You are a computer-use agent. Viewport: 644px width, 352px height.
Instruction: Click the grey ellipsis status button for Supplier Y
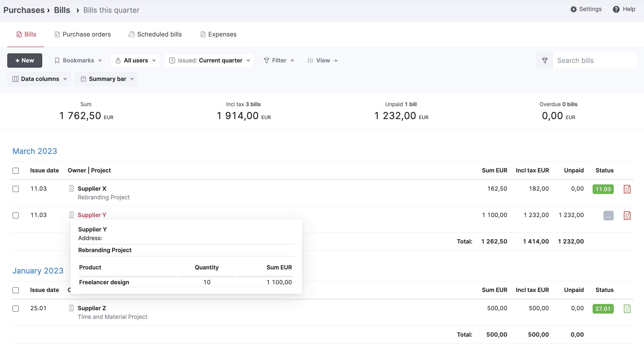tap(608, 216)
